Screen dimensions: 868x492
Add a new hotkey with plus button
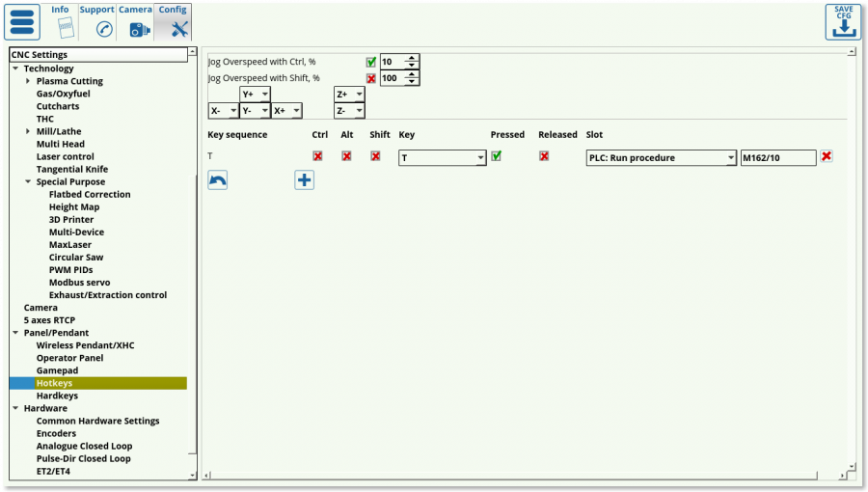coord(305,180)
